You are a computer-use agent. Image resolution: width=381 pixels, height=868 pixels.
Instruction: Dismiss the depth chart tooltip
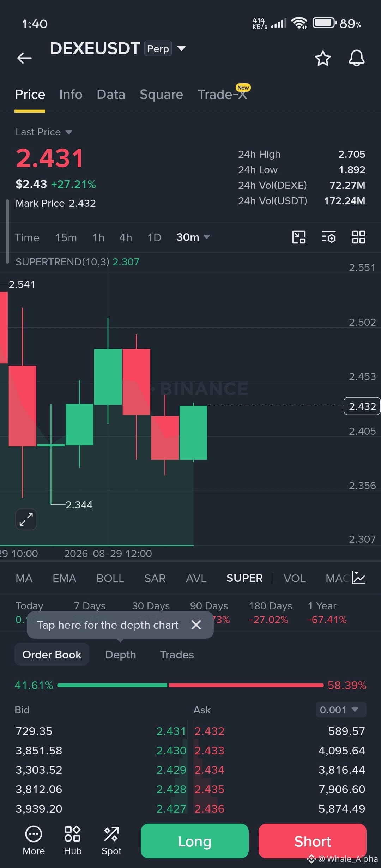pos(196,625)
